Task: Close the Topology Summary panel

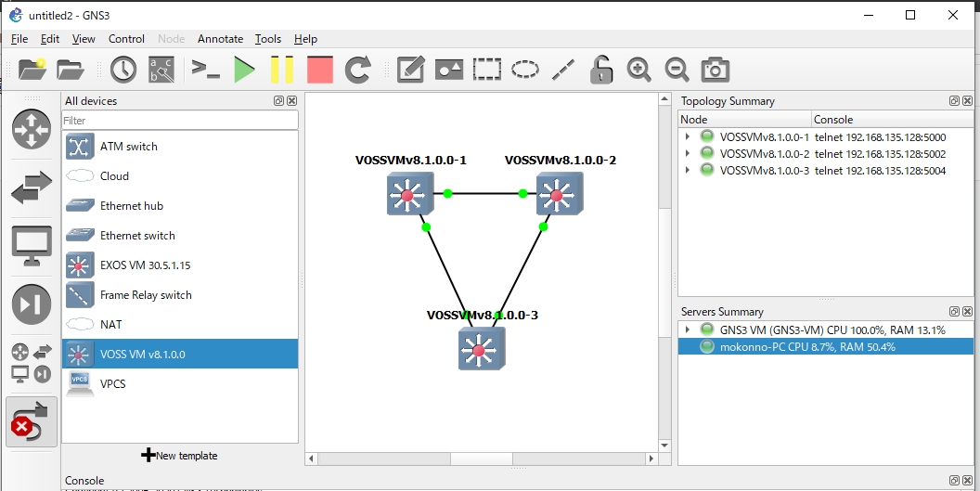Action: click(968, 100)
